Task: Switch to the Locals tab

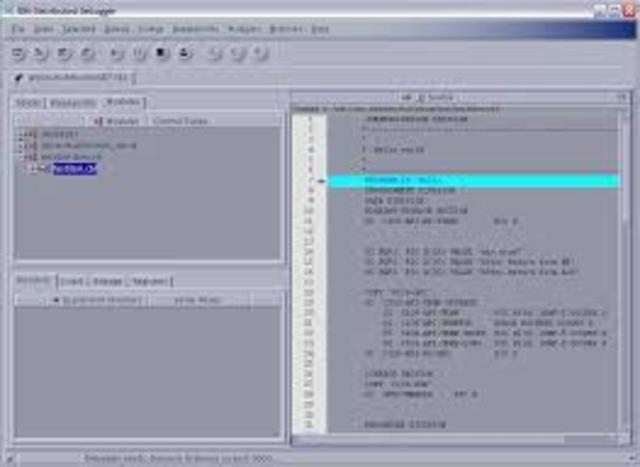Action: [x=72, y=281]
